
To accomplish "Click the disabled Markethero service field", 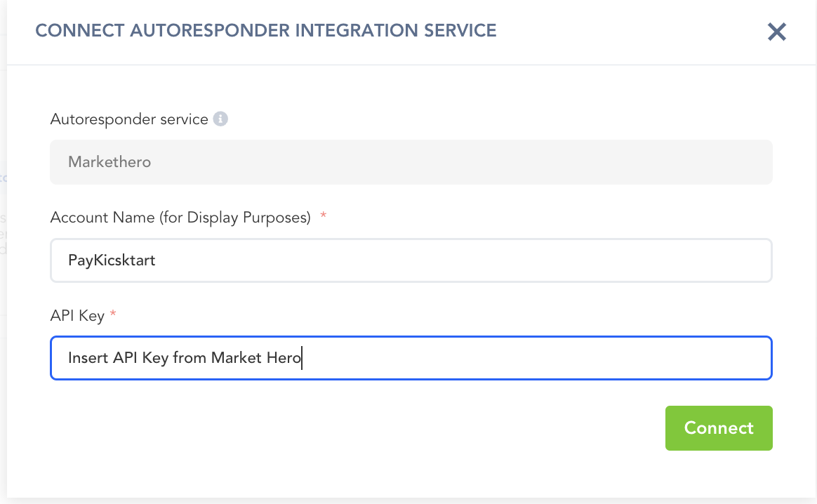I will pyautogui.click(x=411, y=162).
